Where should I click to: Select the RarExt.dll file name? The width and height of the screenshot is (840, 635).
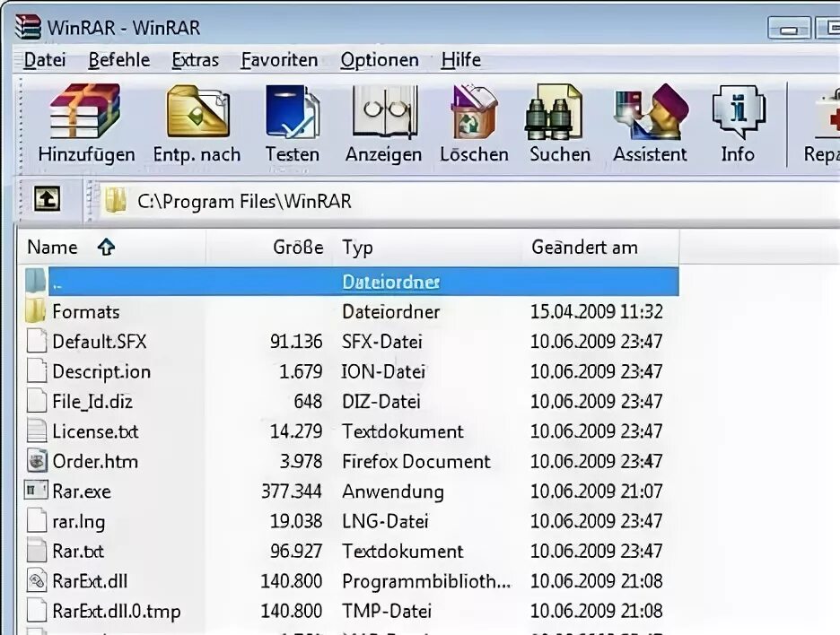click(x=90, y=581)
